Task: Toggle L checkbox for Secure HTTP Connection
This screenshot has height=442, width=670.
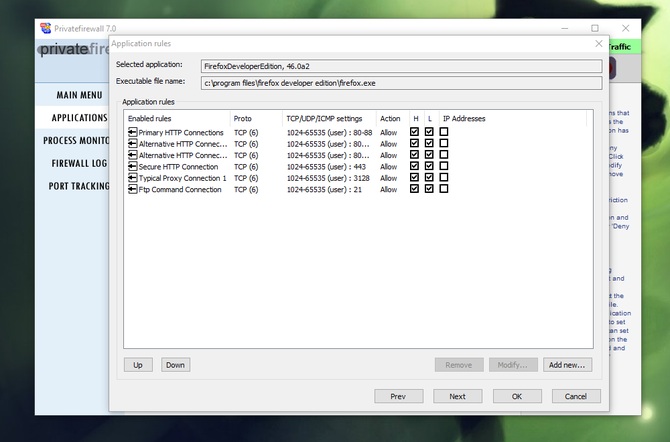Action: (x=429, y=167)
